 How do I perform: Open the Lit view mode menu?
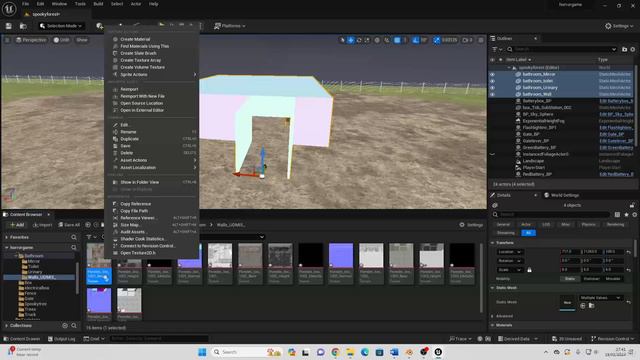(x=62, y=40)
